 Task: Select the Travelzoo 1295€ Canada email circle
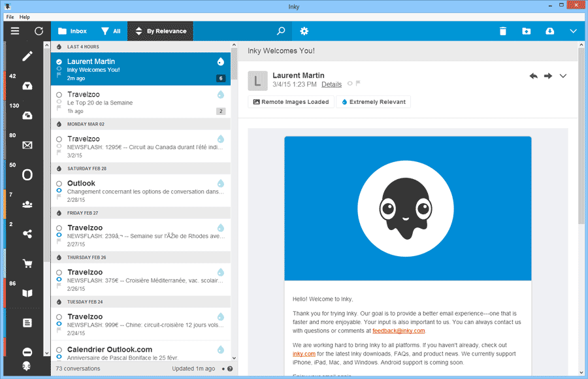tap(59, 139)
